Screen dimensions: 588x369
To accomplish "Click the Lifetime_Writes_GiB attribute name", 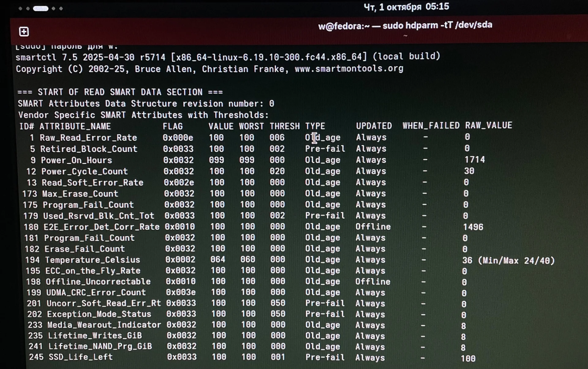I will click(95, 335).
